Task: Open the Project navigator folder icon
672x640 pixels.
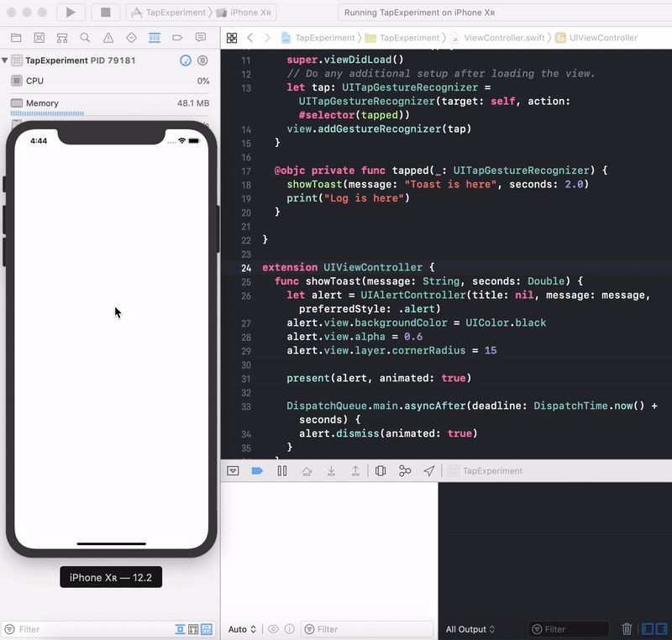Action: pos(16,38)
